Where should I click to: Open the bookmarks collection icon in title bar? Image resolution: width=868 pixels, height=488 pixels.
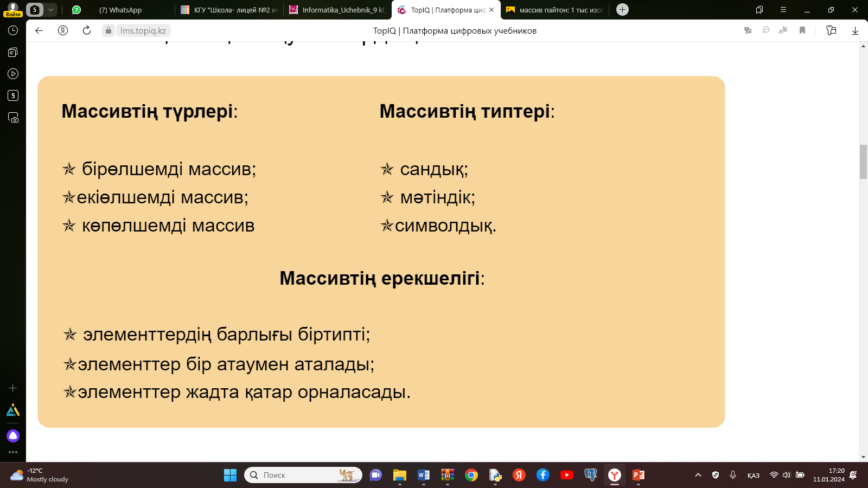click(x=759, y=10)
